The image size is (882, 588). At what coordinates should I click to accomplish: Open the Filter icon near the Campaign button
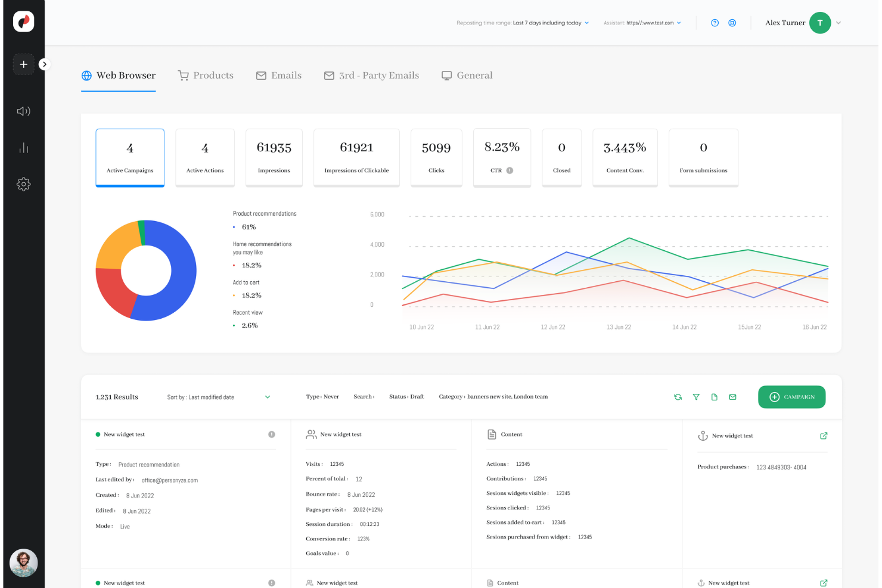coord(696,397)
